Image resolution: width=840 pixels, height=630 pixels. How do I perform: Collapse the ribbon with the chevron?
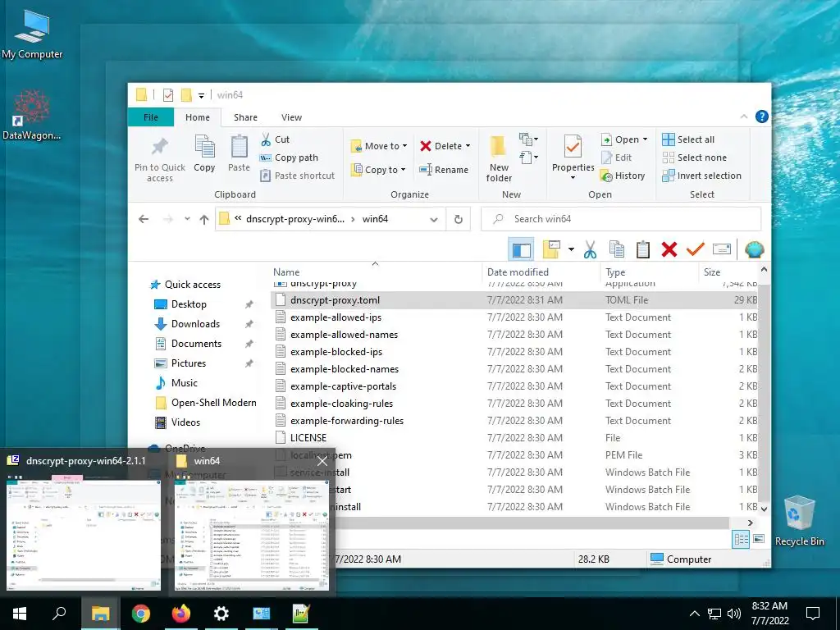[743, 116]
